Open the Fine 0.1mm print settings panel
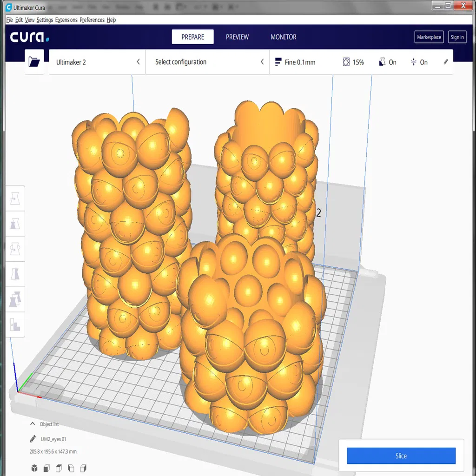The width and height of the screenshot is (476, 476). pos(361,62)
